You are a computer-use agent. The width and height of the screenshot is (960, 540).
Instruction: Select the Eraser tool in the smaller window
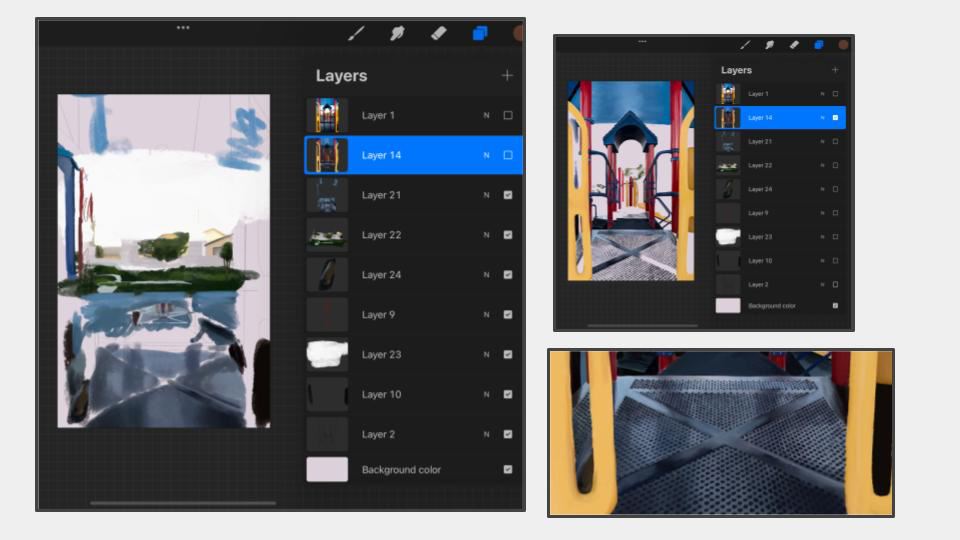[x=794, y=45]
